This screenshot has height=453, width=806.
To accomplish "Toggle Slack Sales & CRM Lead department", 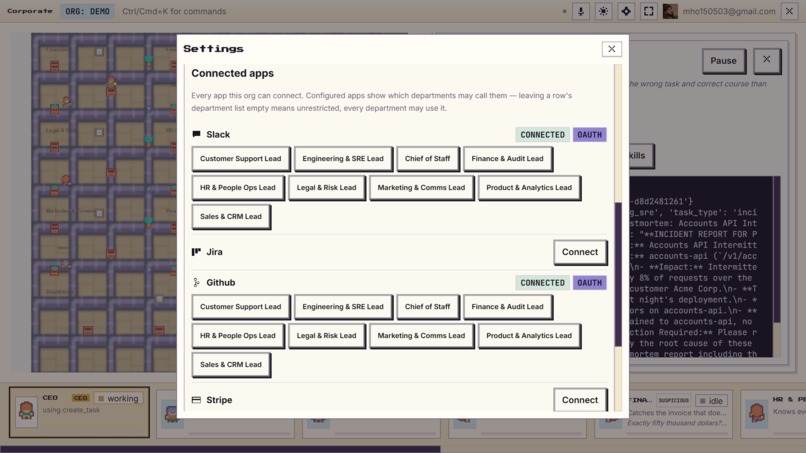I will 231,216.
